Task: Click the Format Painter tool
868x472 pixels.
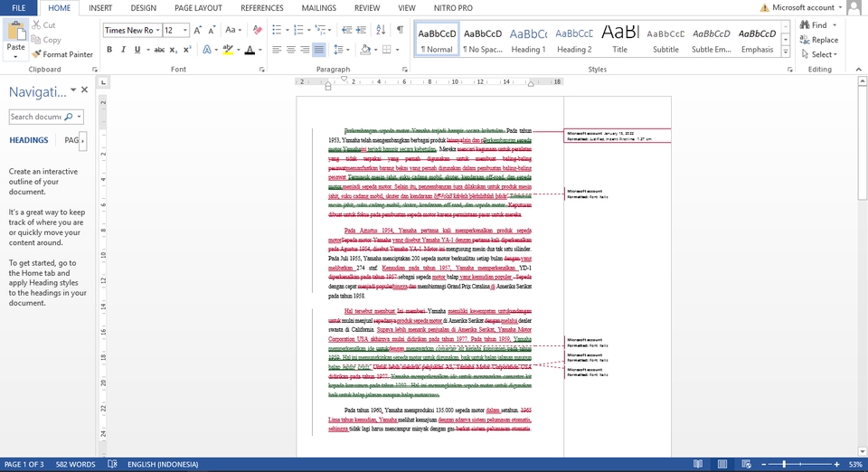Action: click(62, 54)
